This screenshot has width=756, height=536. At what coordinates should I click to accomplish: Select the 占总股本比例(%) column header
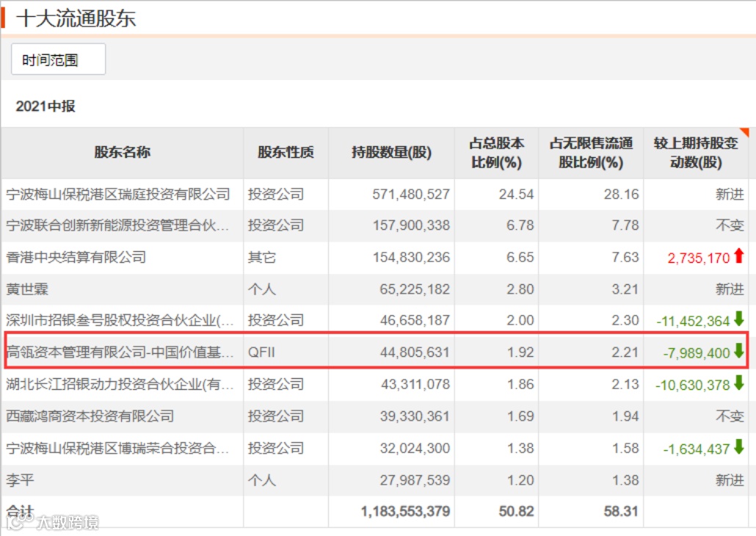tap(497, 153)
